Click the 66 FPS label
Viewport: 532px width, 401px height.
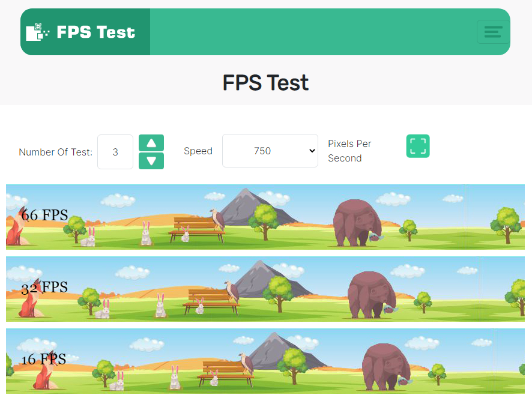coord(44,215)
